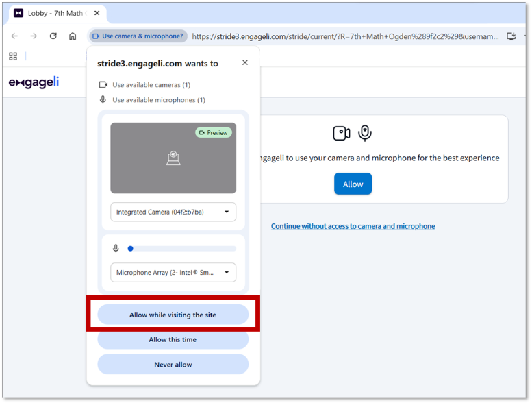Click 'Use available microphones (1)' text

159,100
